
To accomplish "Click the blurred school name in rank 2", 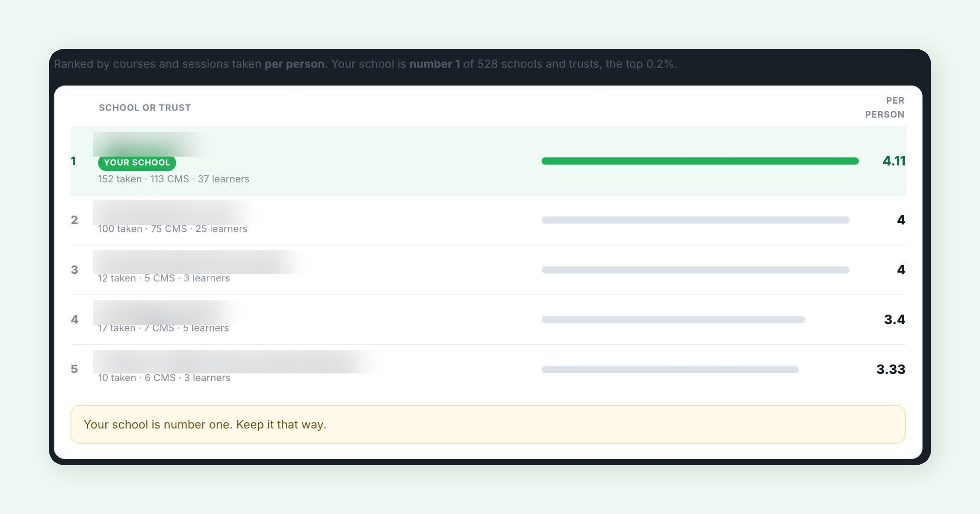I will [x=176, y=213].
